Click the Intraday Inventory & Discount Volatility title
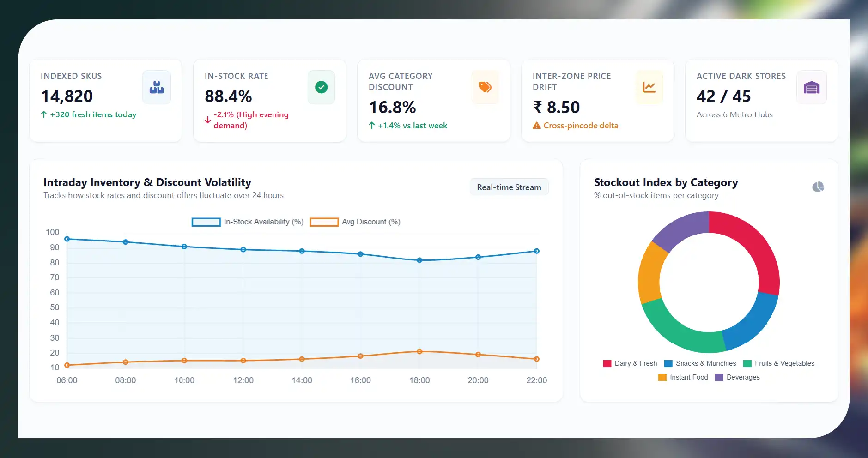Screen dimensions: 868x458 (x=147, y=182)
